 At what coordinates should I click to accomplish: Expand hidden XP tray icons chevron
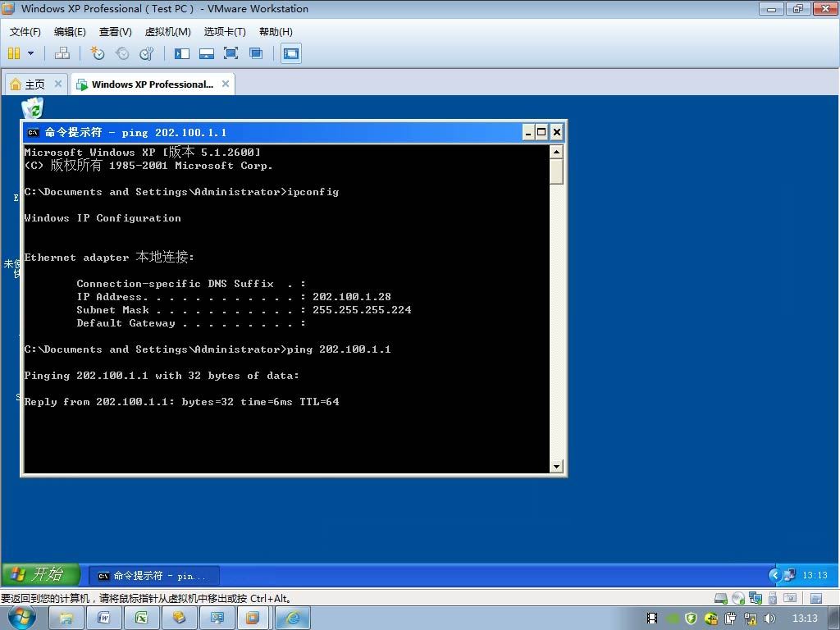(x=774, y=575)
